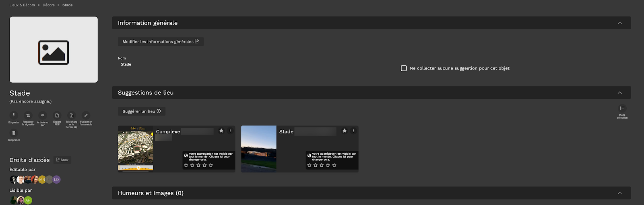Navigate to the Décors breadcrumb
The image size is (644, 205).
(x=49, y=5)
